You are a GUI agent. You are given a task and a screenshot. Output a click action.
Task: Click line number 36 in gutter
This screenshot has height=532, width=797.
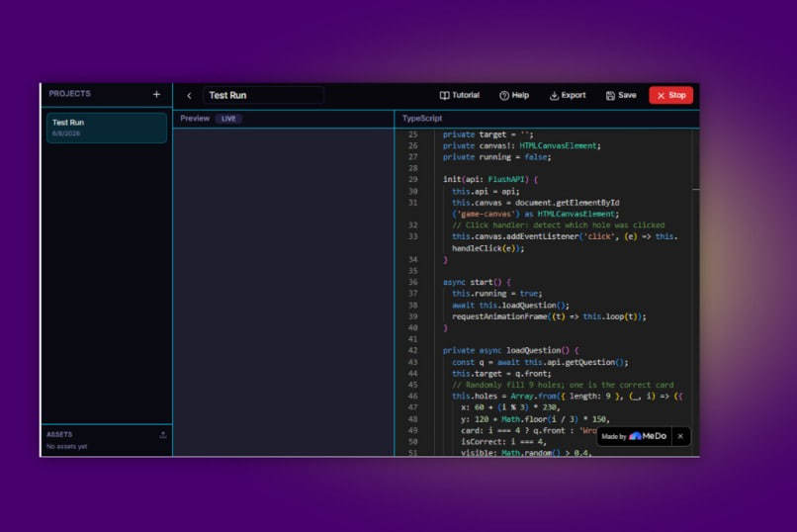tap(412, 283)
